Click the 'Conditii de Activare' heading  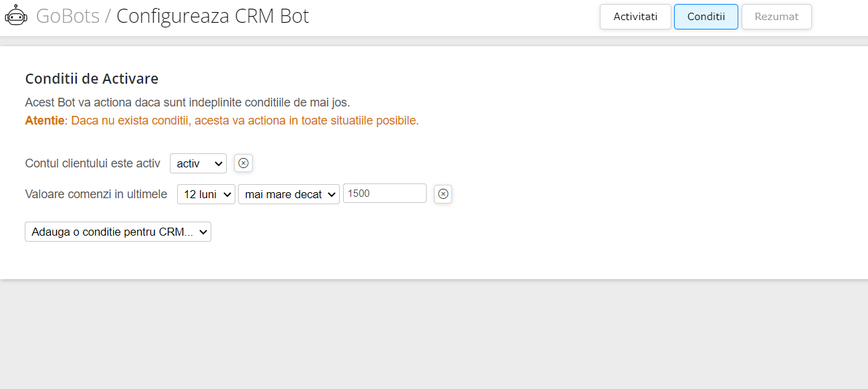click(92, 78)
